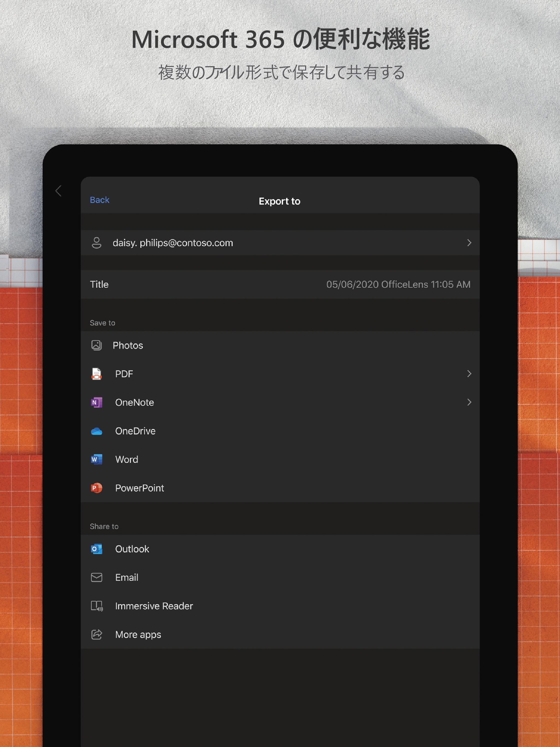Open the Immersive Reader icon
This screenshot has height=747, width=560.
pyautogui.click(x=97, y=606)
